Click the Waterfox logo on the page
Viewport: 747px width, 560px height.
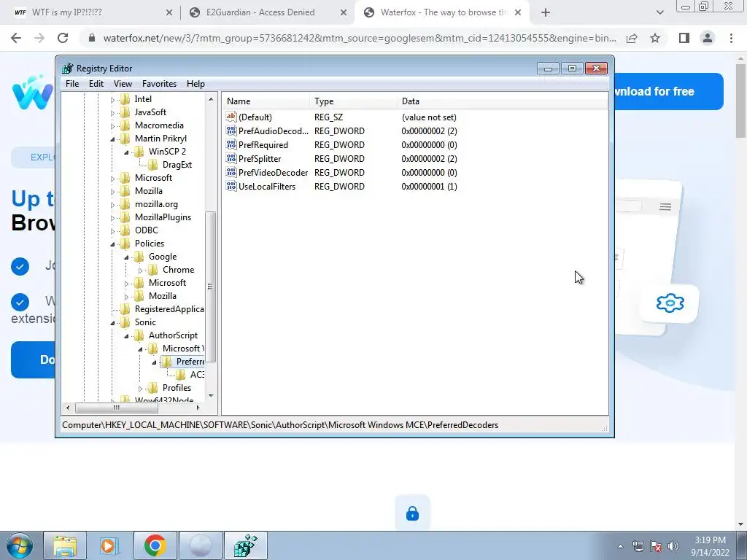32,92
